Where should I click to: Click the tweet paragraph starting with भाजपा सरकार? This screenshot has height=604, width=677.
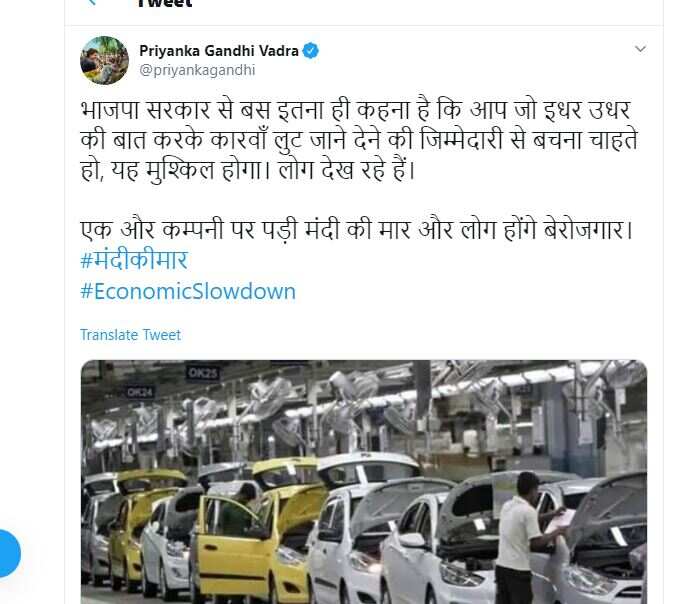point(359,140)
